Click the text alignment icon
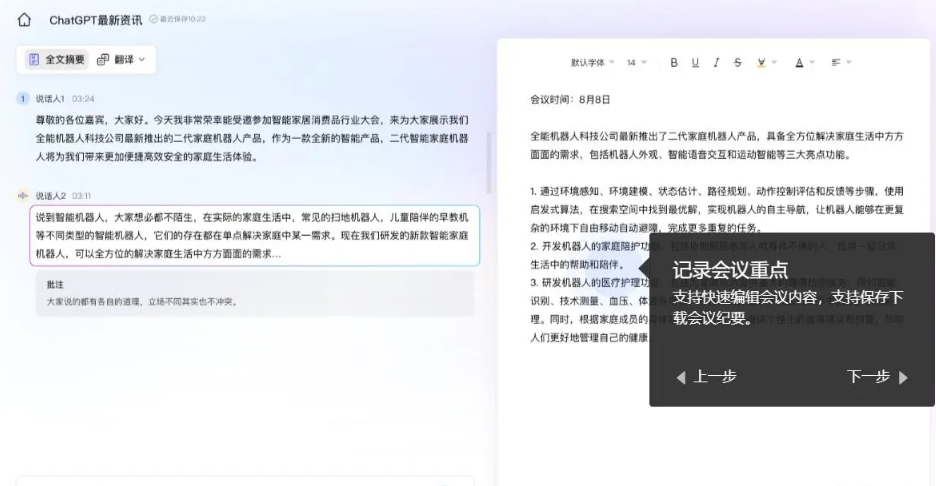 pos(836,62)
